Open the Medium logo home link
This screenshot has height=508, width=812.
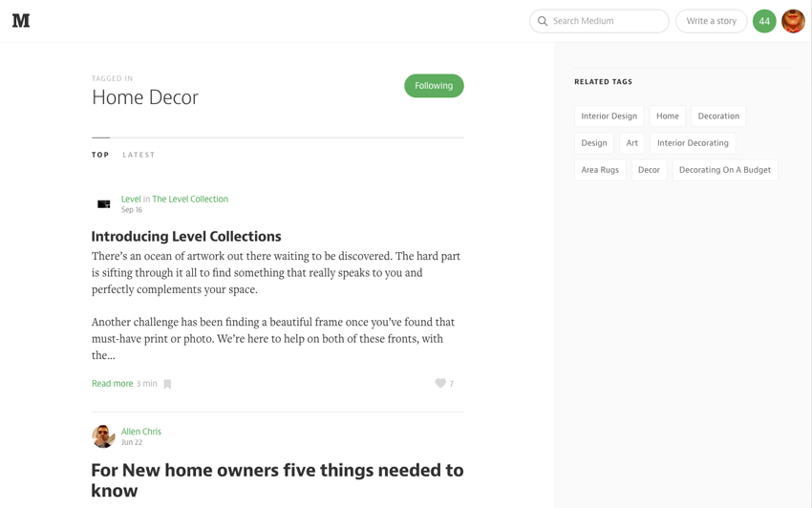point(21,21)
